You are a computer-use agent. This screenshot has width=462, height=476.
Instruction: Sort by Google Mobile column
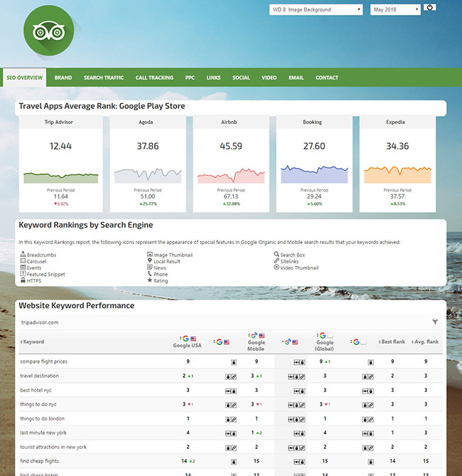click(256, 342)
